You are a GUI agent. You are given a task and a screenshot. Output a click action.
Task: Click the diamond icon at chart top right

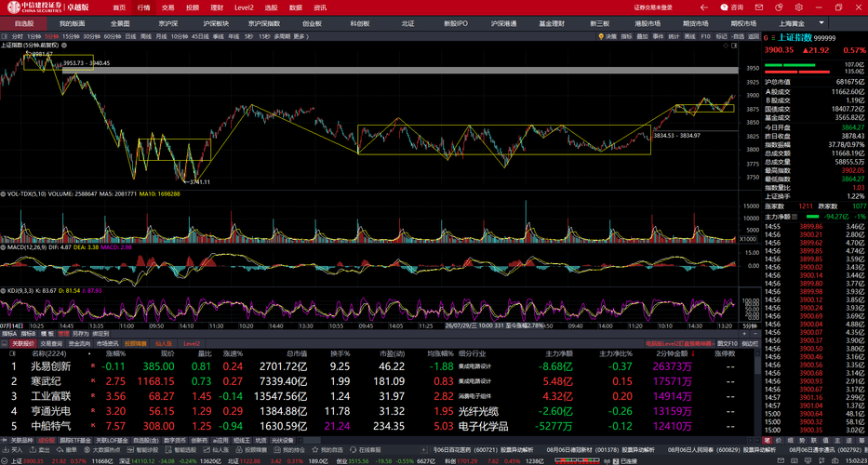coord(727,47)
